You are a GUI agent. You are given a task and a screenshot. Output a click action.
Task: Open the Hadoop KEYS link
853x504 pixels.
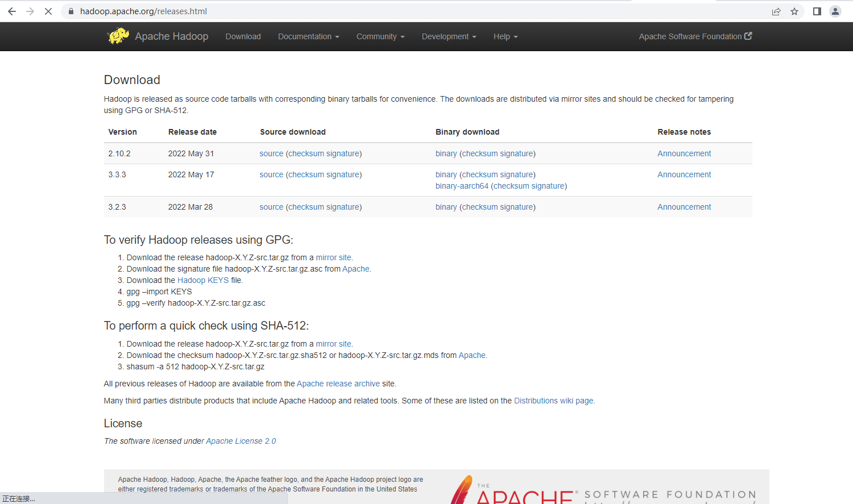tap(203, 280)
